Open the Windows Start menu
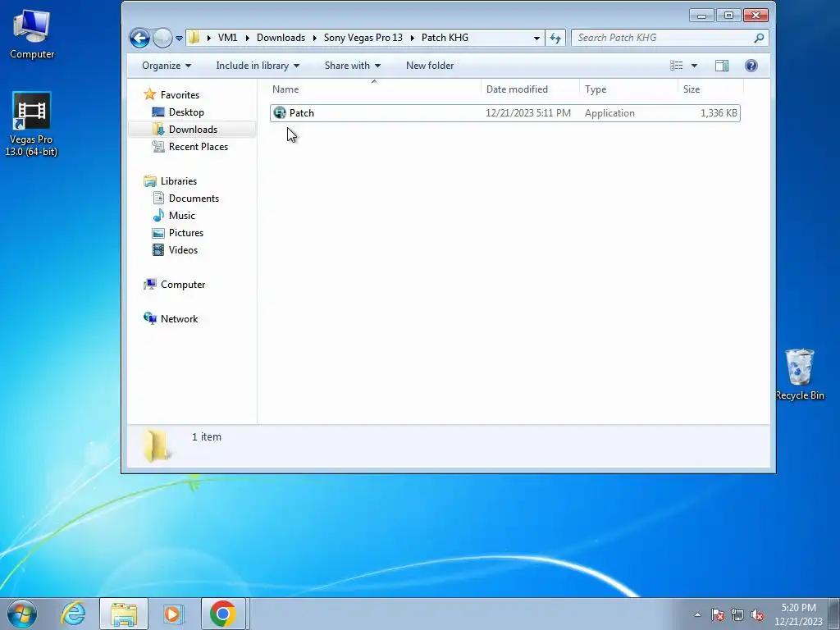840x630 pixels. tap(22, 614)
